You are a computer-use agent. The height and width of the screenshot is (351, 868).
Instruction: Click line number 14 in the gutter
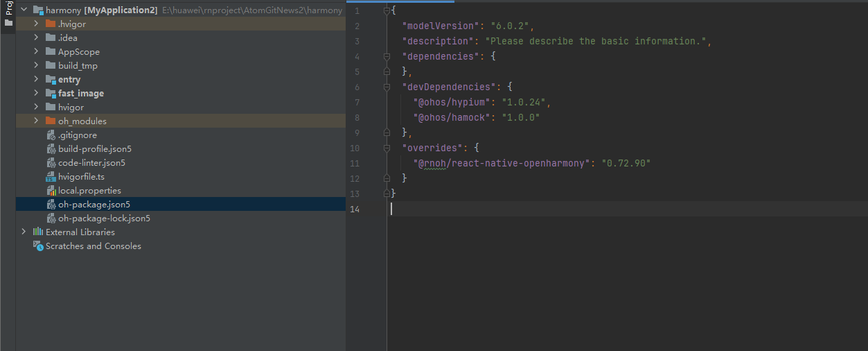[355, 209]
